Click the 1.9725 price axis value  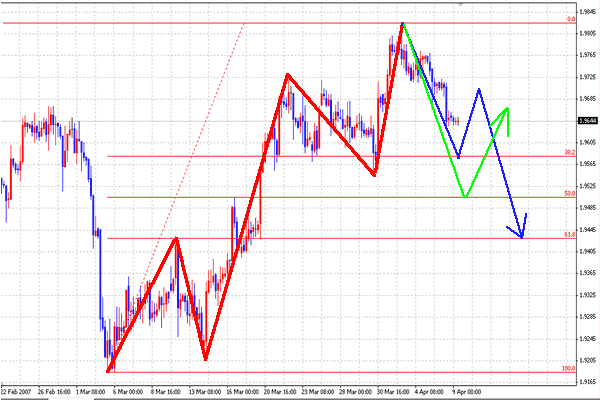point(588,77)
